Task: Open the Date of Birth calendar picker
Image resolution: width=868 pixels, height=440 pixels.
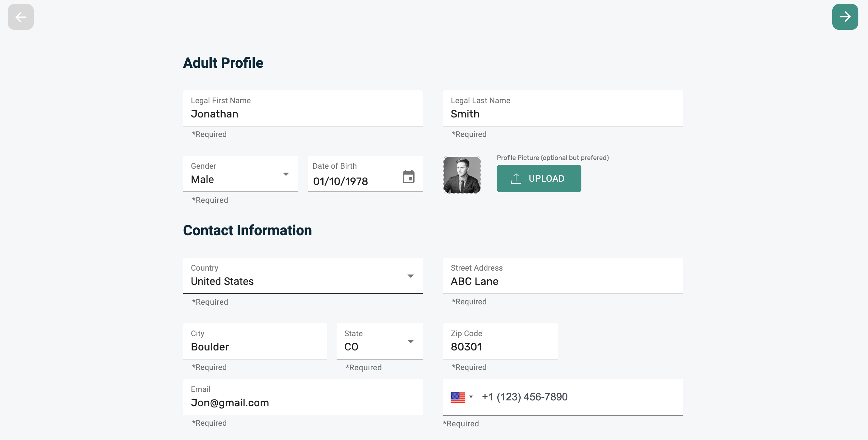Action: click(x=408, y=177)
